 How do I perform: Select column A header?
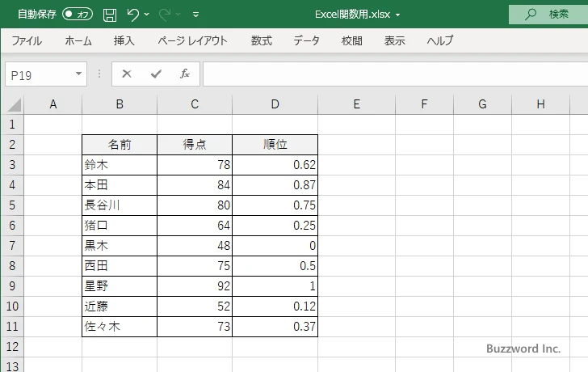tap(52, 104)
